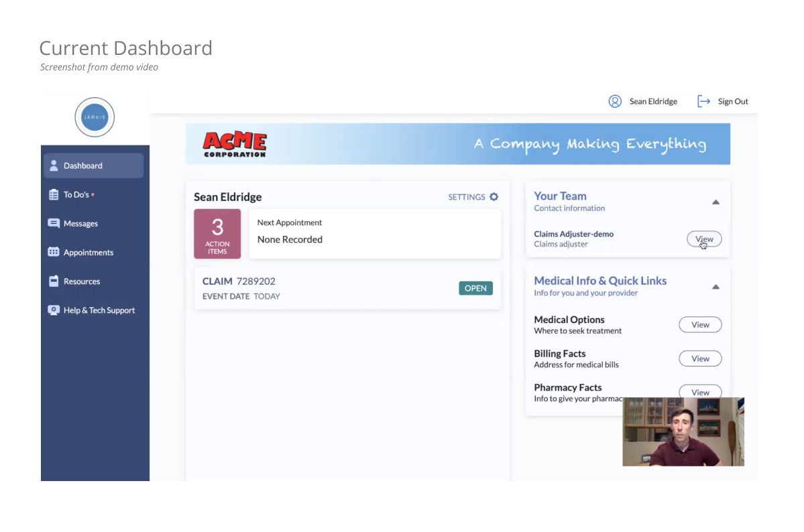Viewport: 804px width, 532px height.
Task: Open the Settings gear next to SETTINGS
Action: tap(494, 197)
